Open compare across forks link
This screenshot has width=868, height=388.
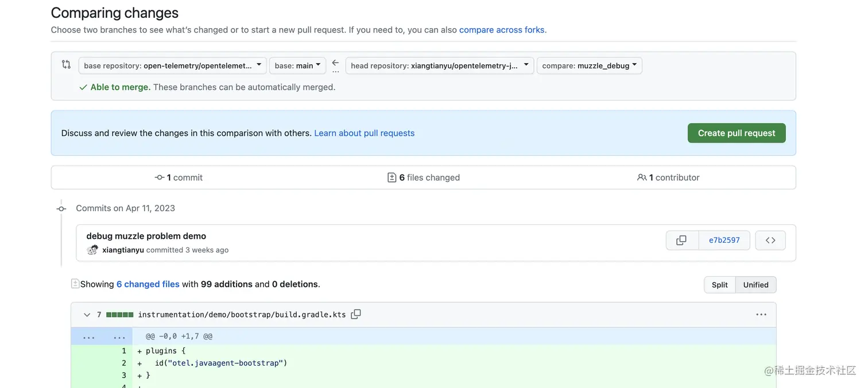502,30
